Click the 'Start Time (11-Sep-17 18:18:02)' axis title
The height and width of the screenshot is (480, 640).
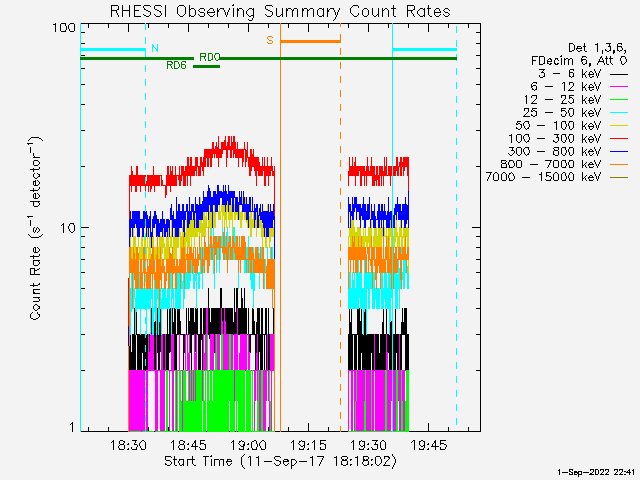pyautogui.click(x=280, y=462)
